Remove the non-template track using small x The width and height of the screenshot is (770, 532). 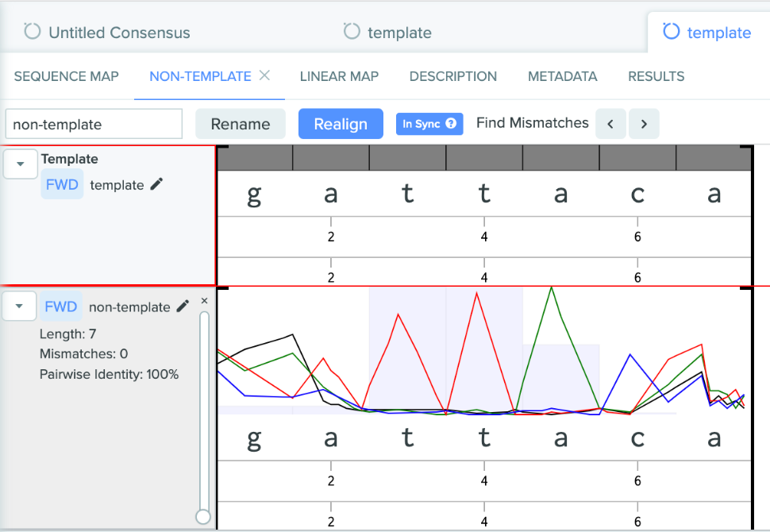[204, 301]
